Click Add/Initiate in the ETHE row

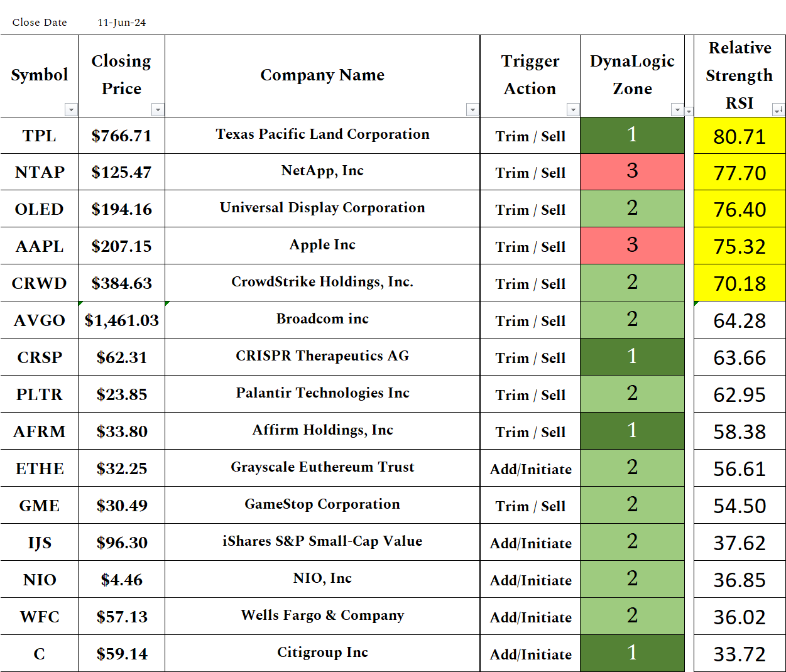(529, 469)
